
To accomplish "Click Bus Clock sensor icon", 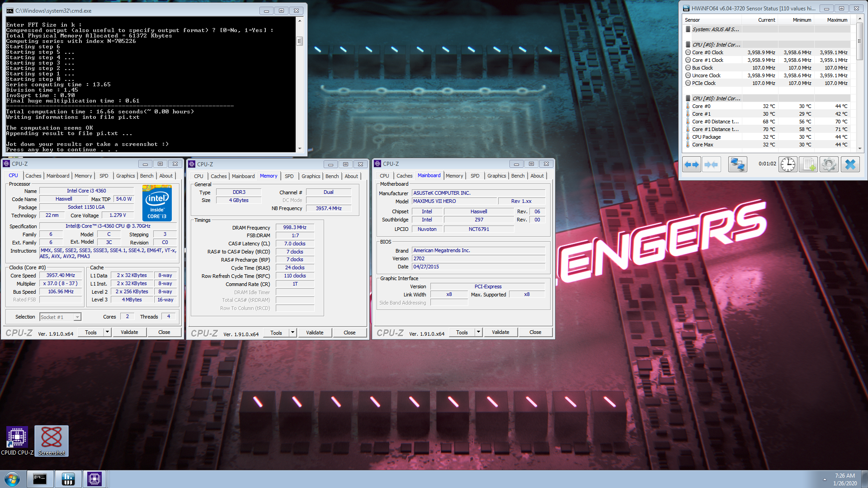I will click(688, 68).
